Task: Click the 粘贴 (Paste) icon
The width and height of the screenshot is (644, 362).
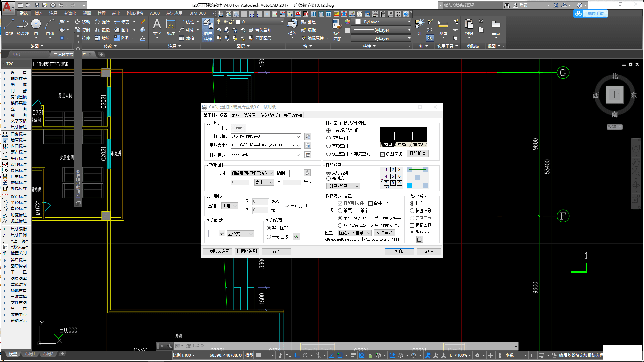Action: 469,27
